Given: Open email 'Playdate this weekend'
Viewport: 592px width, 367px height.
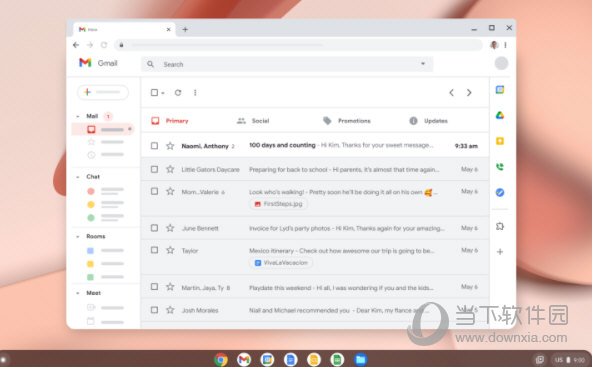Looking at the screenshot, I should 281,288.
